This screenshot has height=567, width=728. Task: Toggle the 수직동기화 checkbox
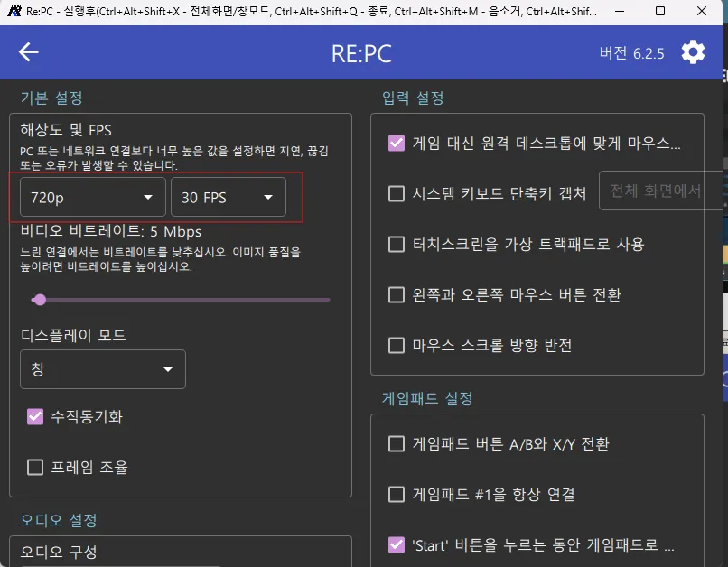click(x=35, y=416)
